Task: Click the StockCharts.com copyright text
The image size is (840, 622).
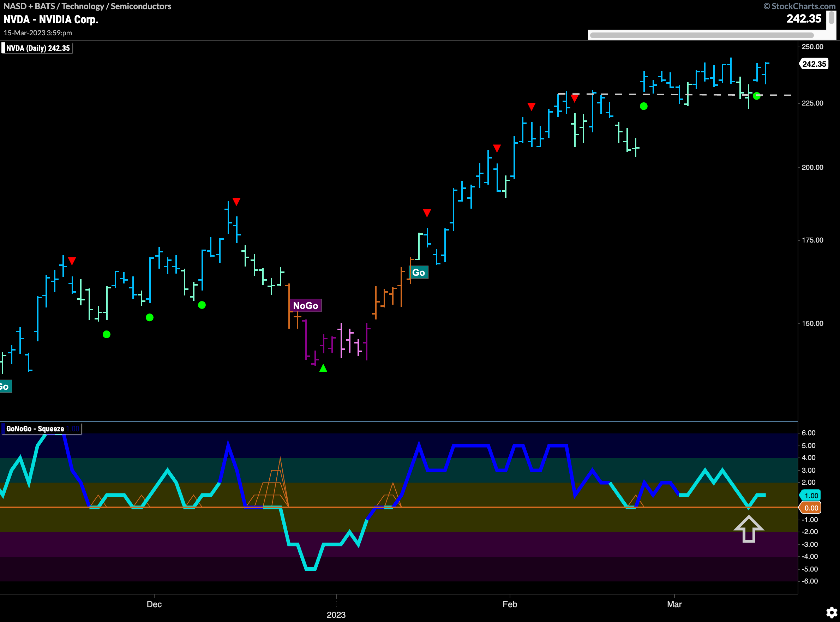Action: click(799, 6)
